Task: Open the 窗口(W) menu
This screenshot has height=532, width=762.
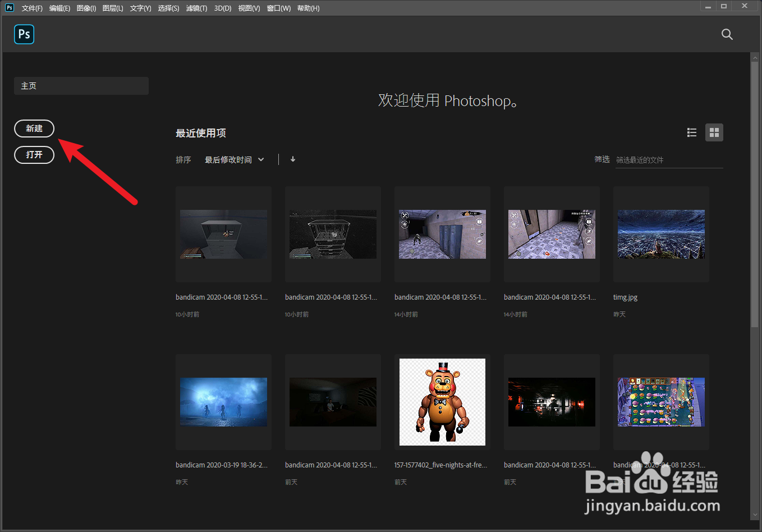Action: click(x=279, y=8)
